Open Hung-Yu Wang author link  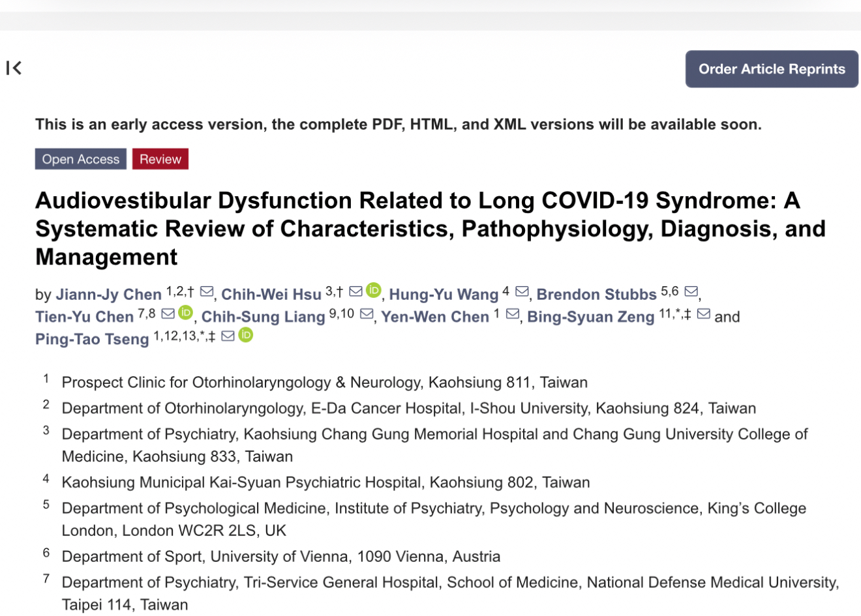(444, 295)
